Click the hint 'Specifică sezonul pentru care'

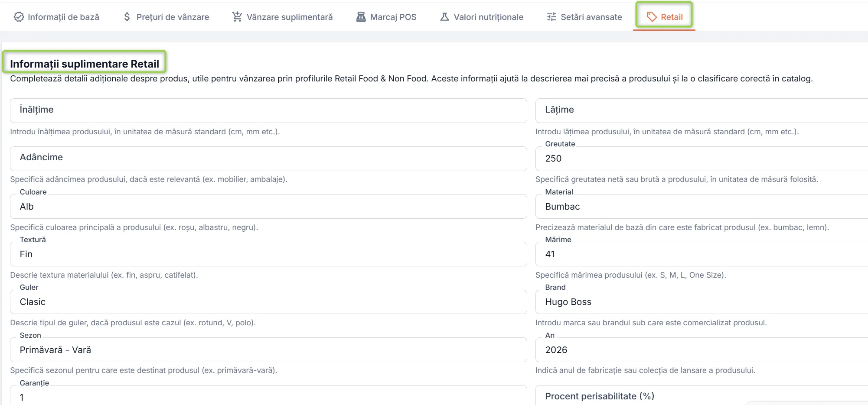click(144, 370)
